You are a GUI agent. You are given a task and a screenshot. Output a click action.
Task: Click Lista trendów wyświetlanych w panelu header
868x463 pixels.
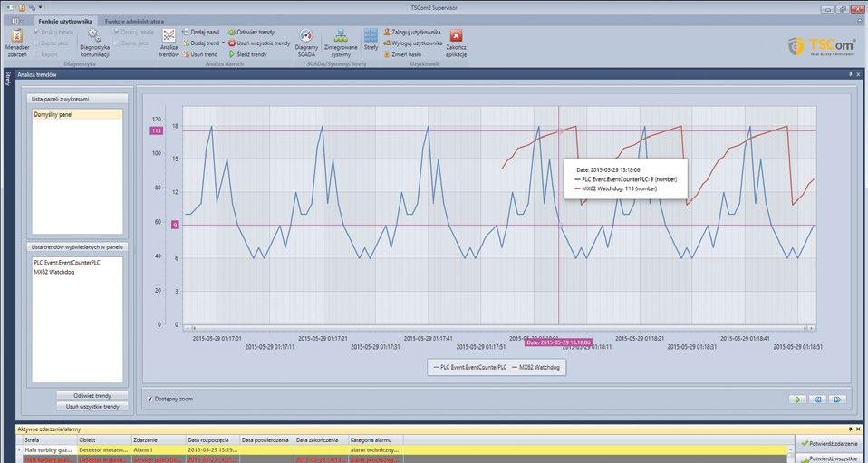tap(77, 247)
